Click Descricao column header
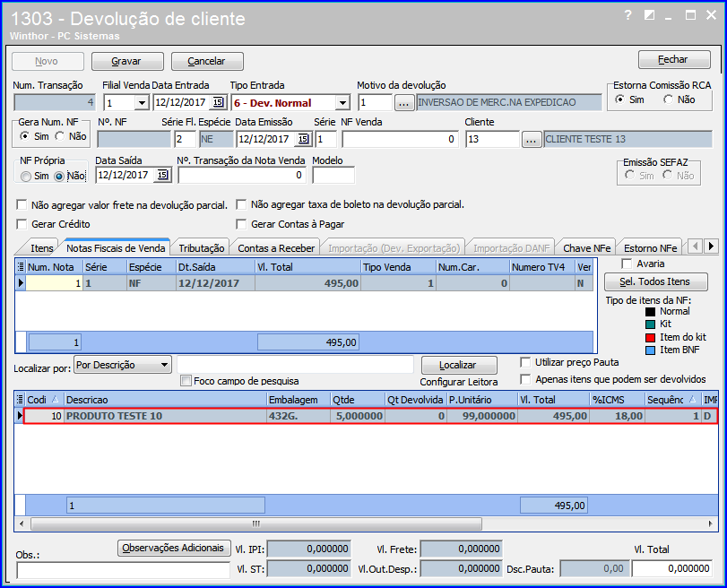Screen dimensions: 727x588 pyautogui.click(x=166, y=400)
